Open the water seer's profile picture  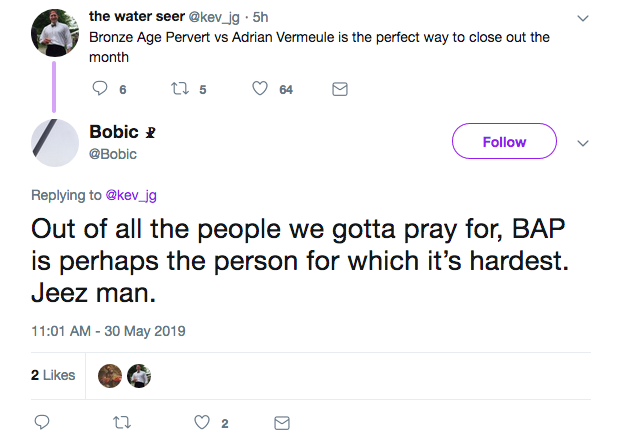click(56, 34)
